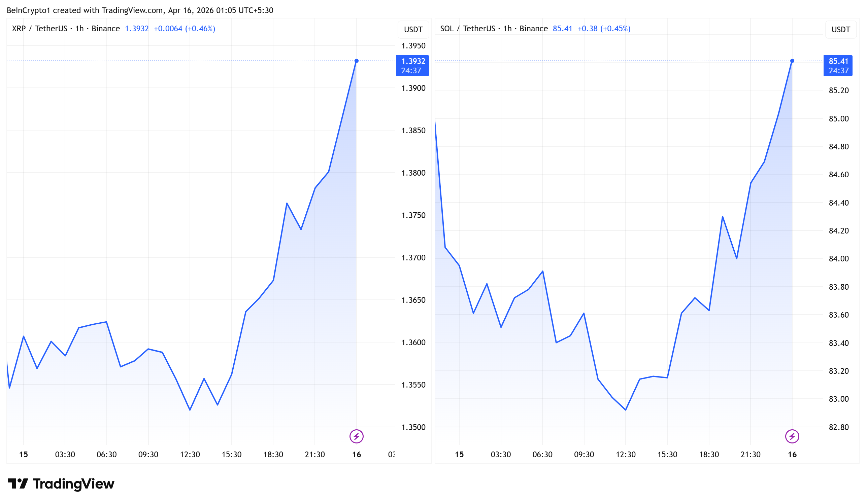Viewport: 866px width, 504px height.
Task: Click the SOL chart's last price dot
Action: click(x=792, y=61)
